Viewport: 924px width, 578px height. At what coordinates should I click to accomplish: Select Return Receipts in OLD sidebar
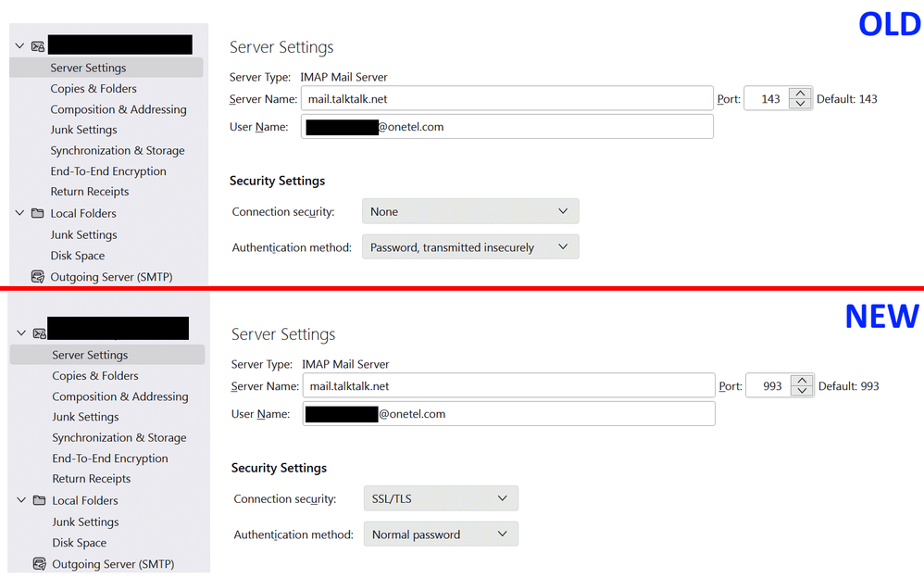pos(90,191)
